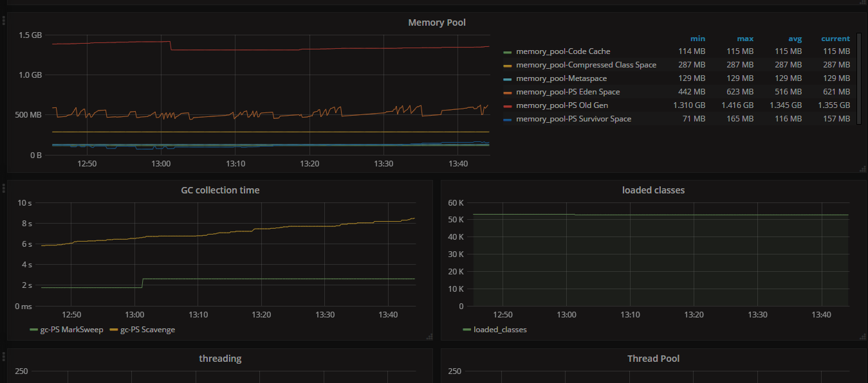Sort the legend by the current column
The image size is (868, 383).
pyautogui.click(x=835, y=39)
